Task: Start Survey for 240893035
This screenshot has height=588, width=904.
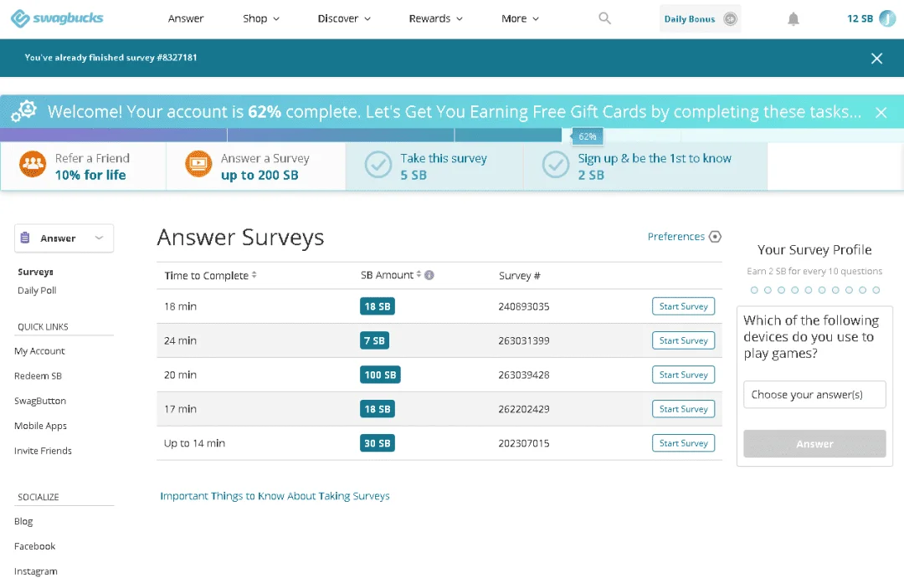Action: point(683,306)
